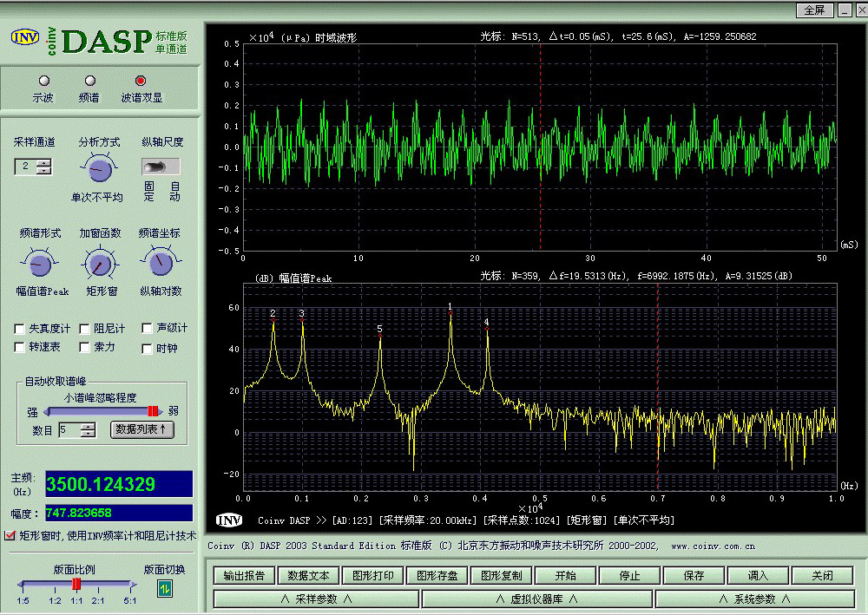The width and height of the screenshot is (868, 615).
Task: Enable the 失真度计 distortion meter checkbox
Action: 19,329
